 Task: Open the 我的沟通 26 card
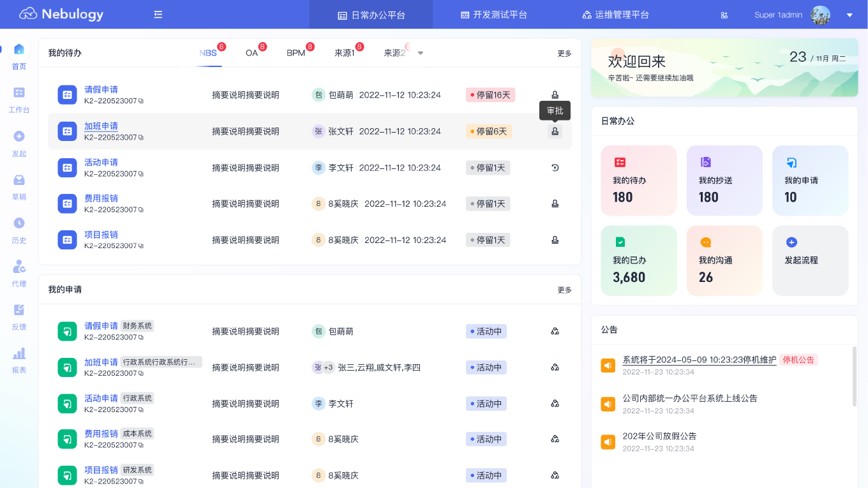click(x=724, y=260)
